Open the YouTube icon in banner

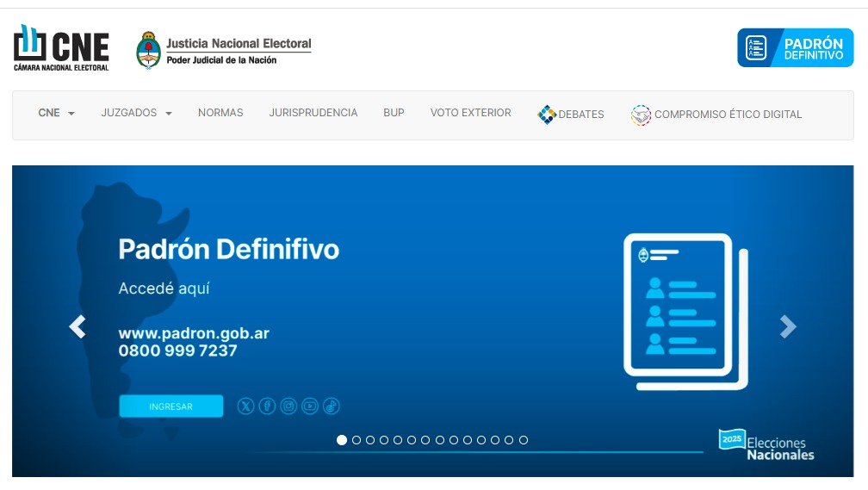[x=310, y=406]
